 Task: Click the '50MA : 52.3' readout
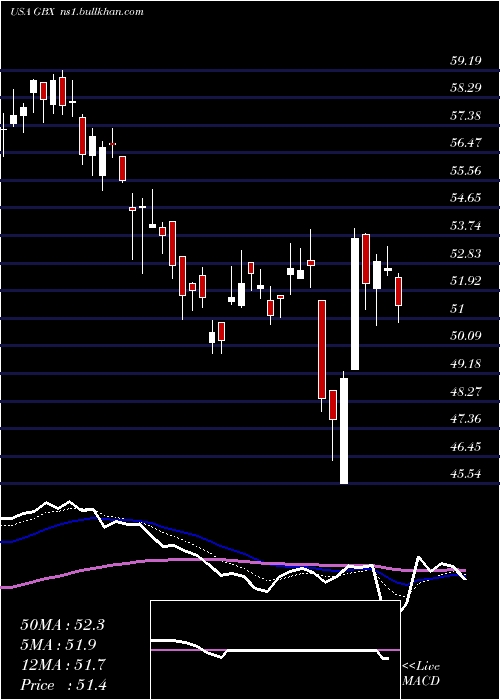click(62, 625)
